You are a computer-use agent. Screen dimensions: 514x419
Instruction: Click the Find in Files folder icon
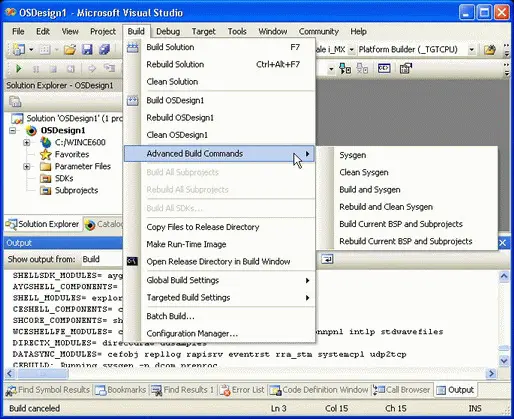pyautogui.click(x=490, y=50)
